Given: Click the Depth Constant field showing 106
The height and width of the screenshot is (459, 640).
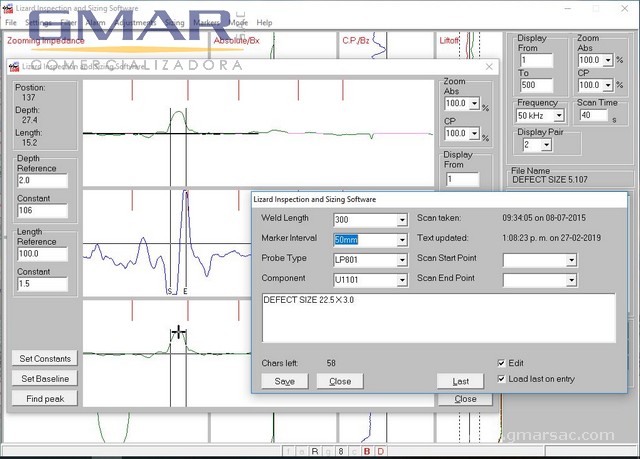Looking at the screenshot, I should click(x=42, y=211).
